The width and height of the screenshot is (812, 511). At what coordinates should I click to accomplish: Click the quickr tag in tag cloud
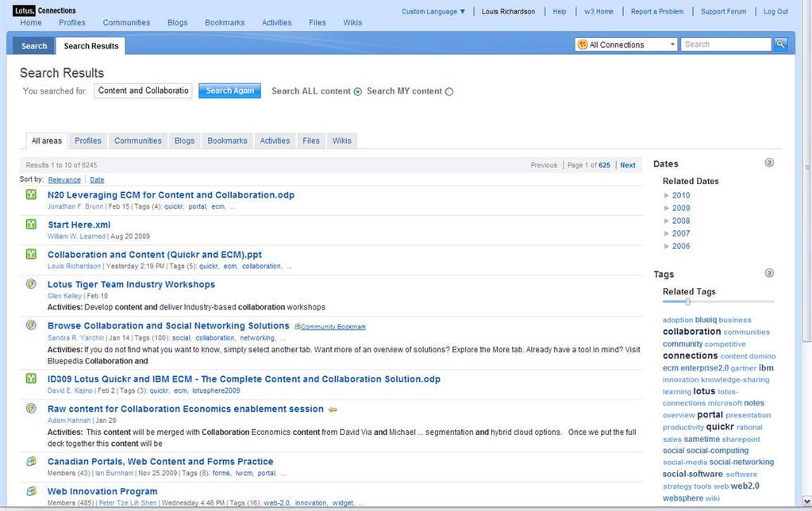[x=720, y=427]
